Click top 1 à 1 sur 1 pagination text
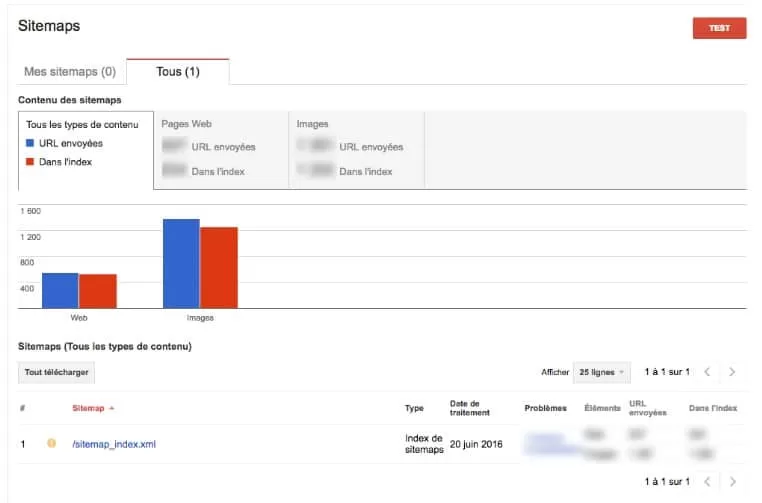 pos(667,372)
